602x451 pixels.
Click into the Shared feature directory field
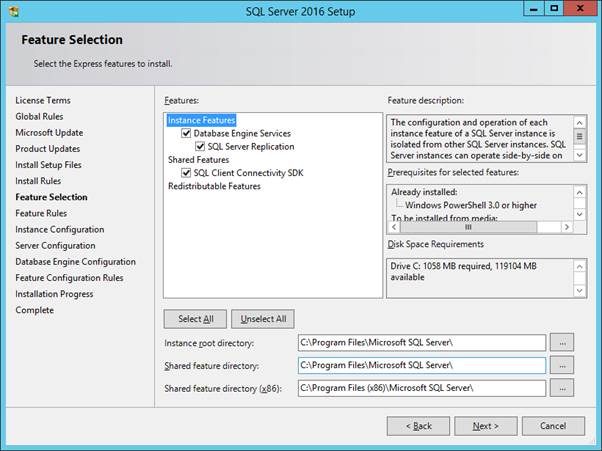pos(422,365)
